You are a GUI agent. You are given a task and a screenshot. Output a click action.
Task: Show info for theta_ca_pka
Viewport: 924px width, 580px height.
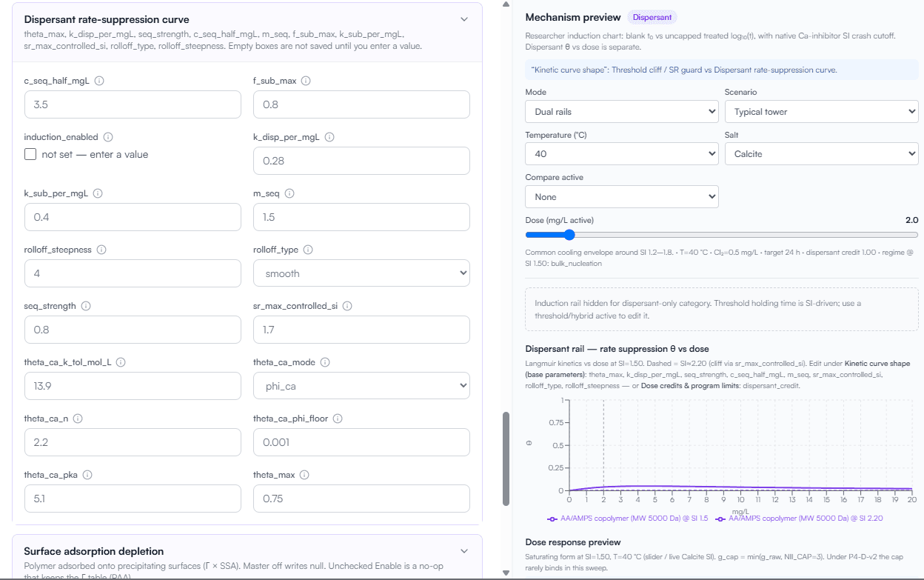point(86,475)
